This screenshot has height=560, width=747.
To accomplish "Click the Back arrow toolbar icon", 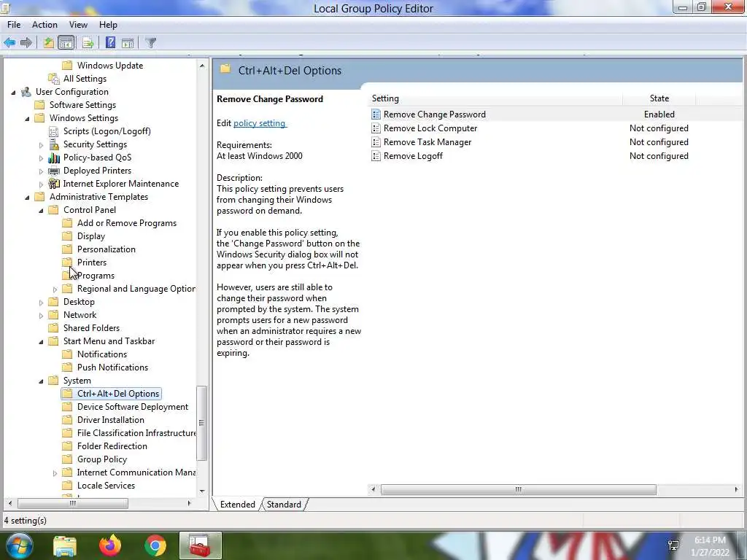I will tap(9, 43).
